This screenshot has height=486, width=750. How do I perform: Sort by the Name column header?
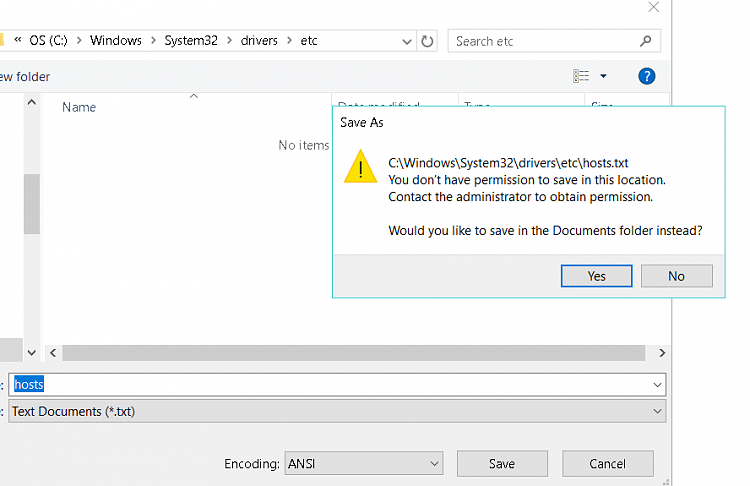79,107
